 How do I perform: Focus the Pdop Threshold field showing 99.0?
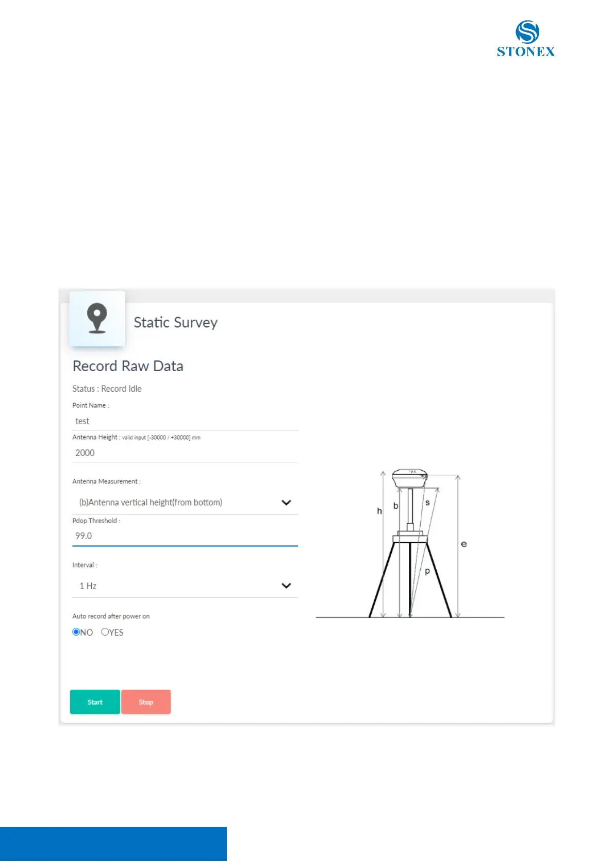tap(185, 536)
